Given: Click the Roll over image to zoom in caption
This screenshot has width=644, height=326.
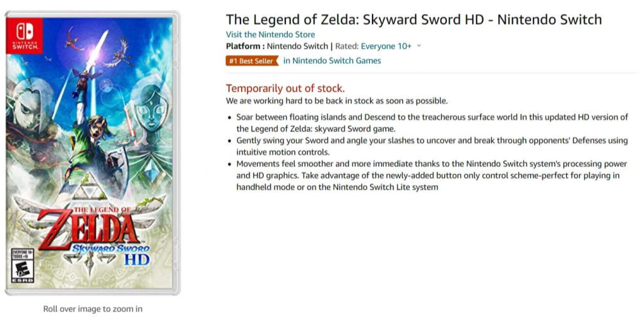Looking at the screenshot, I should click(x=93, y=309).
